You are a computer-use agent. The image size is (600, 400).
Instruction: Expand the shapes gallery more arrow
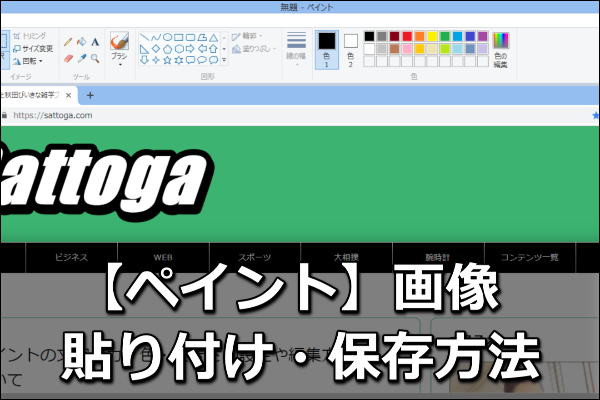pyautogui.click(x=224, y=60)
